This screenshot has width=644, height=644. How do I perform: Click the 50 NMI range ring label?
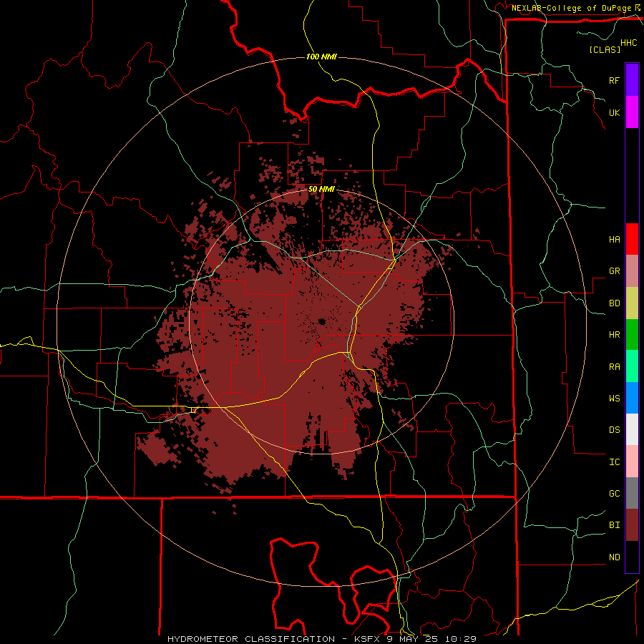(321, 189)
